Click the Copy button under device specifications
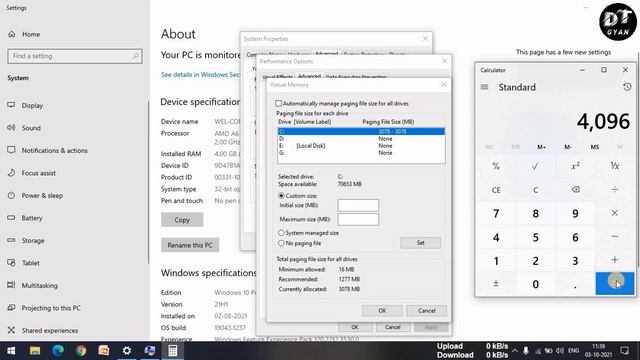This screenshot has height=360, width=640. click(182, 220)
